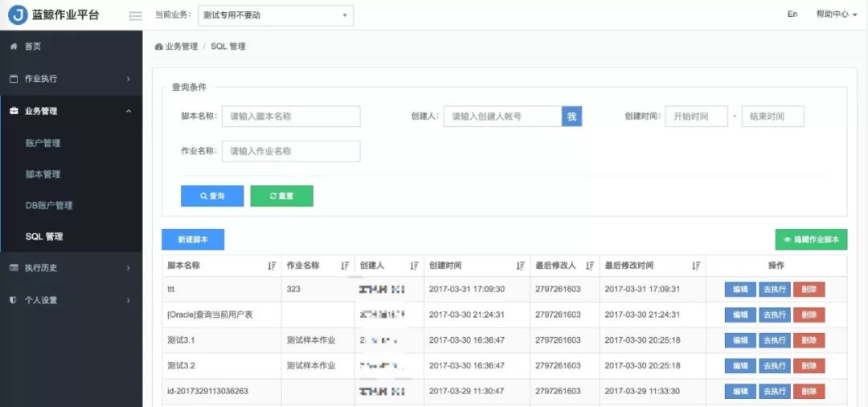Sort by 最后修改人 column sort icon
The image size is (868, 407).
590,265
